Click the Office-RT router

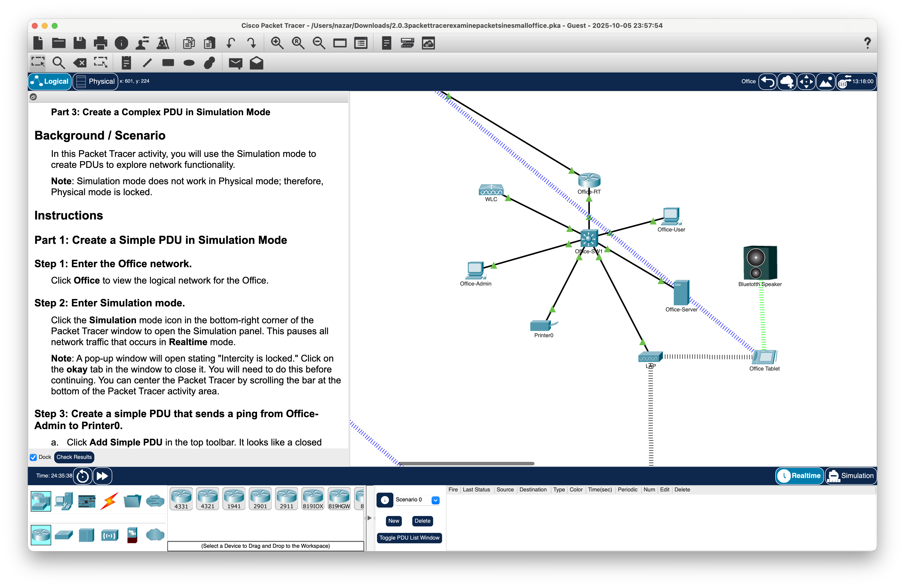pos(589,180)
